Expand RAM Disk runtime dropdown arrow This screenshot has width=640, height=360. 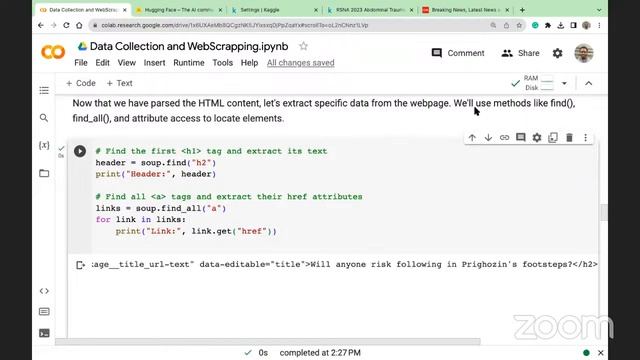564,83
